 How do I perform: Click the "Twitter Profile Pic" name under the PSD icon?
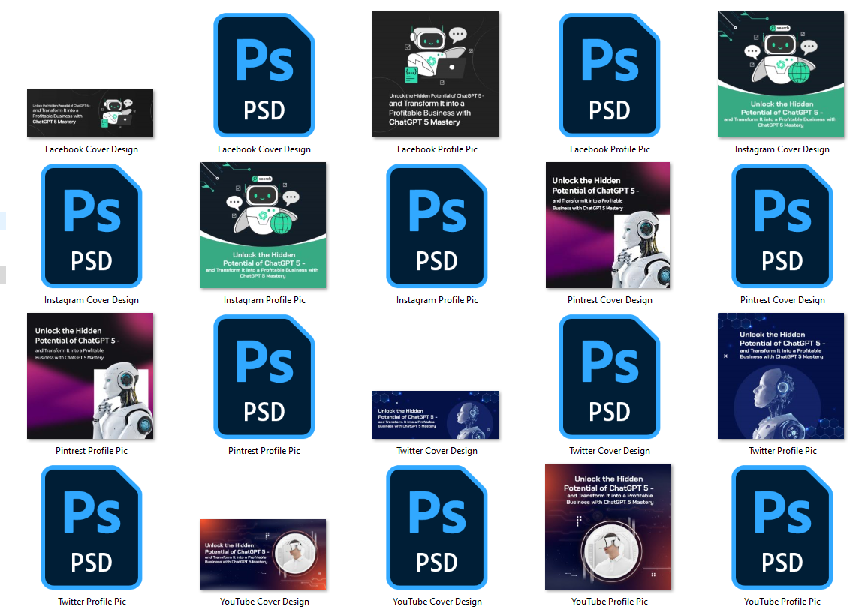(x=92, y=602)
